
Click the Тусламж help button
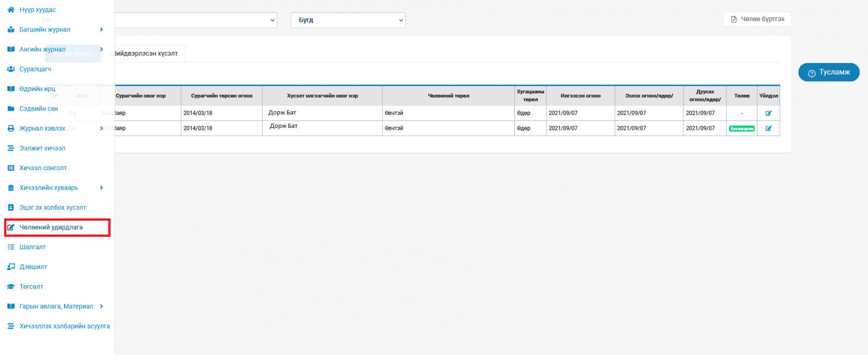829,72
